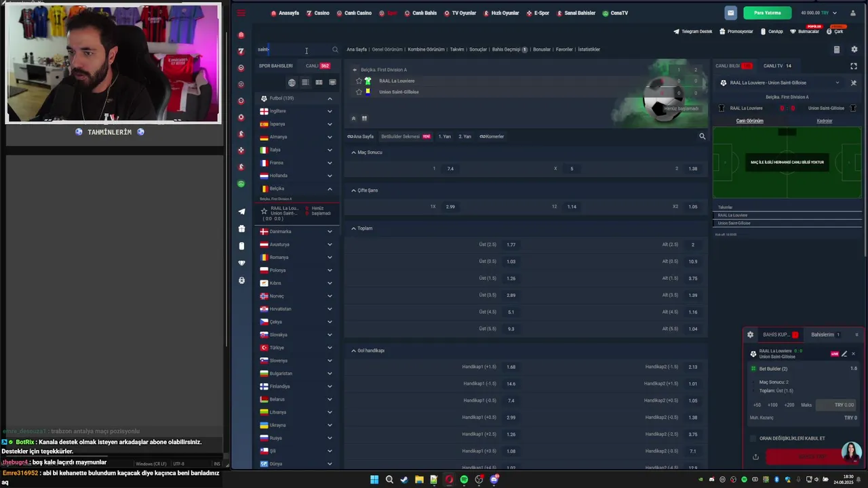Expand the Türkiye league list
868x488 pixels.
coord(296,348)
